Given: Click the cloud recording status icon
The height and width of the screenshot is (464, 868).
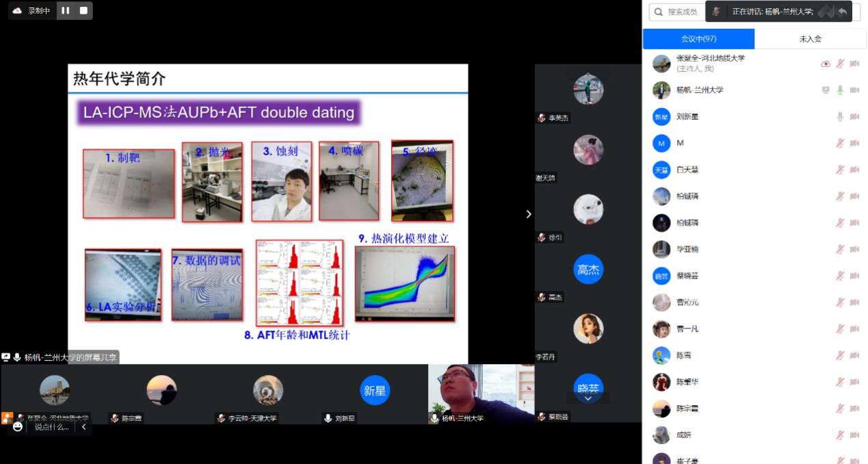Looking at the screenshot, I should [18, 10].
